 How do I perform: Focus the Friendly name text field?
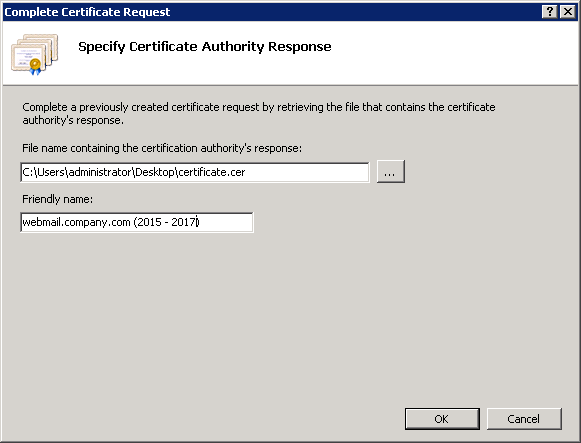point(137,222)
